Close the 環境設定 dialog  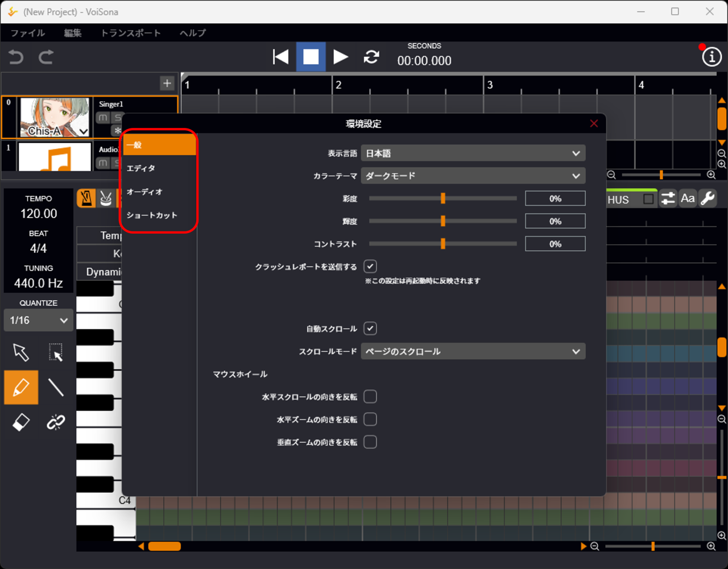point(594,123)
